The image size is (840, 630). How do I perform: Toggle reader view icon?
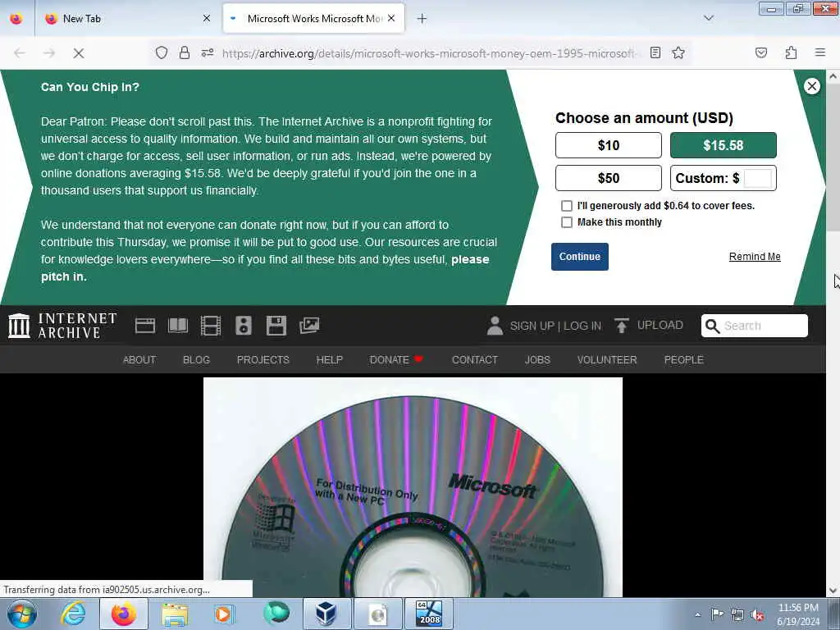point(655,52)
